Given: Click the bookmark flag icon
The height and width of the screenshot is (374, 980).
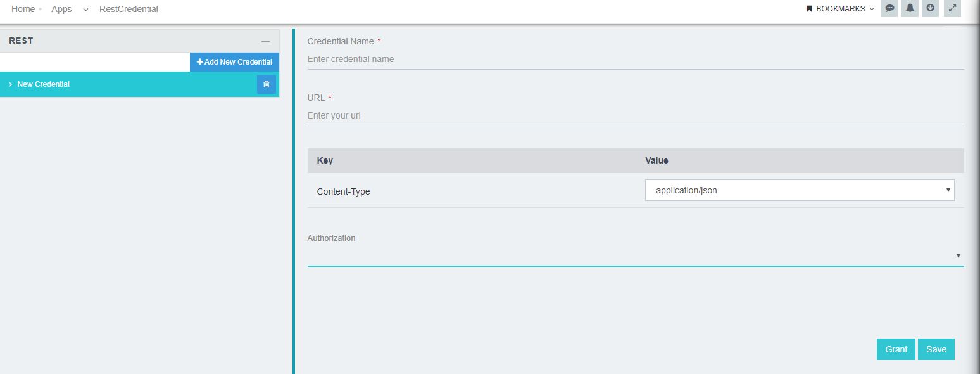Looking at the screenshot, I should 808,8.
